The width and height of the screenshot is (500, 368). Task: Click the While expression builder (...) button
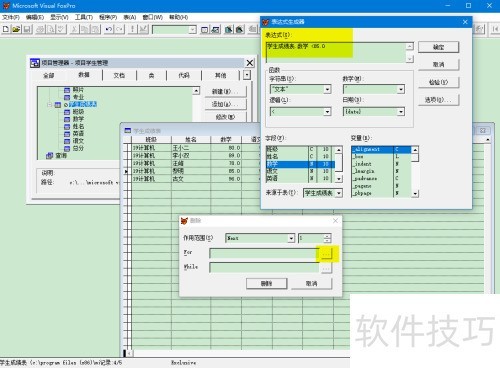(x=327, y=268)
